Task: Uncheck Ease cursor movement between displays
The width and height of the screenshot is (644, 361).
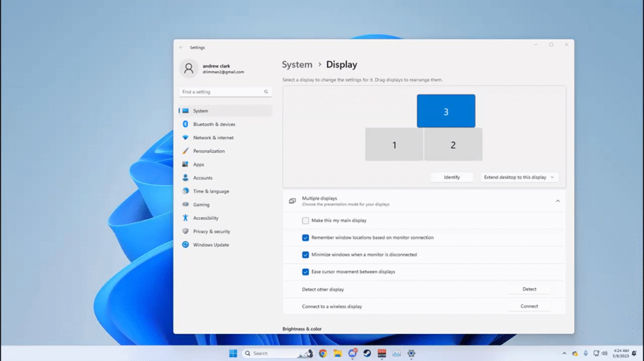Action: pos(305,272)
